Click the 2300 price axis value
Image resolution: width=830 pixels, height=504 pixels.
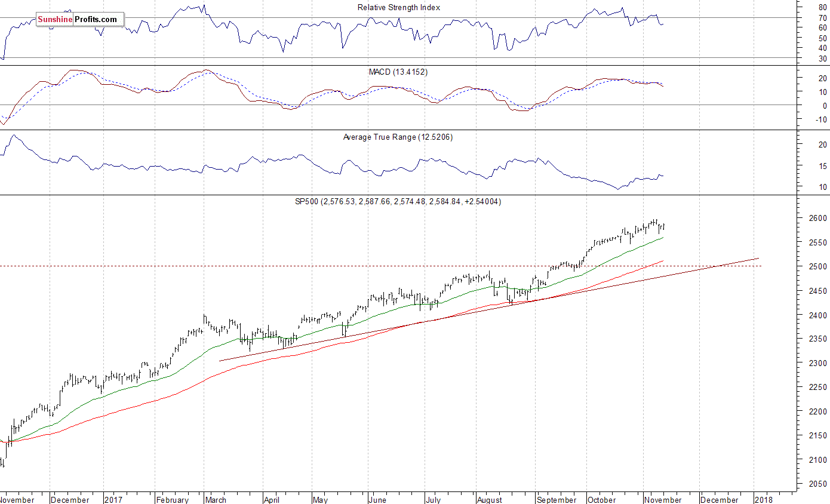pos(818,363)
